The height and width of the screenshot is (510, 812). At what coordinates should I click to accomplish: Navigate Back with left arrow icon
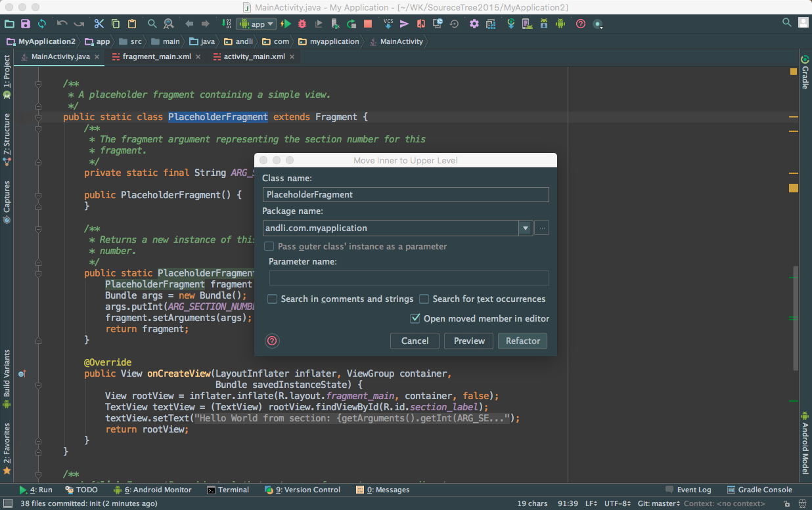[x=189, y=24]
